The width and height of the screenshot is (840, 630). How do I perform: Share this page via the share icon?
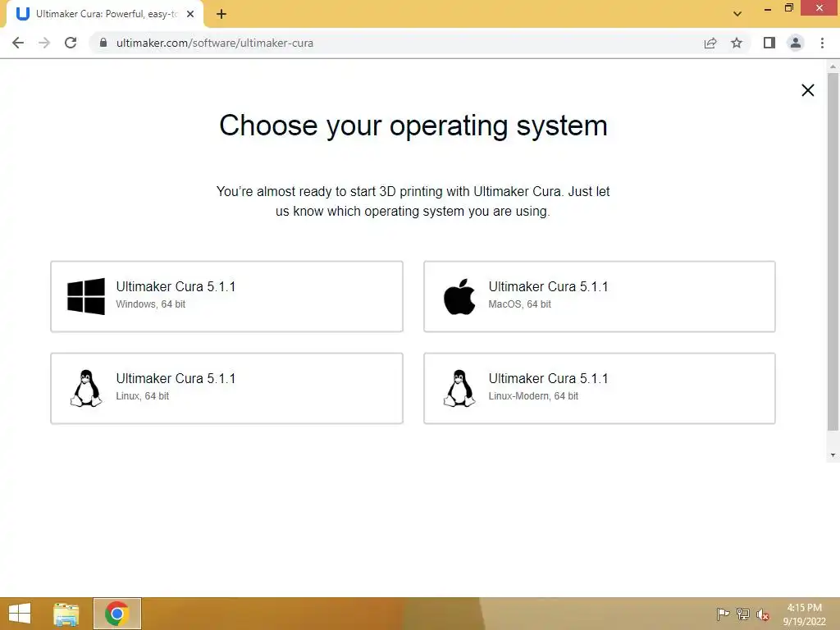pyautogui.click(x=710, y=43)
